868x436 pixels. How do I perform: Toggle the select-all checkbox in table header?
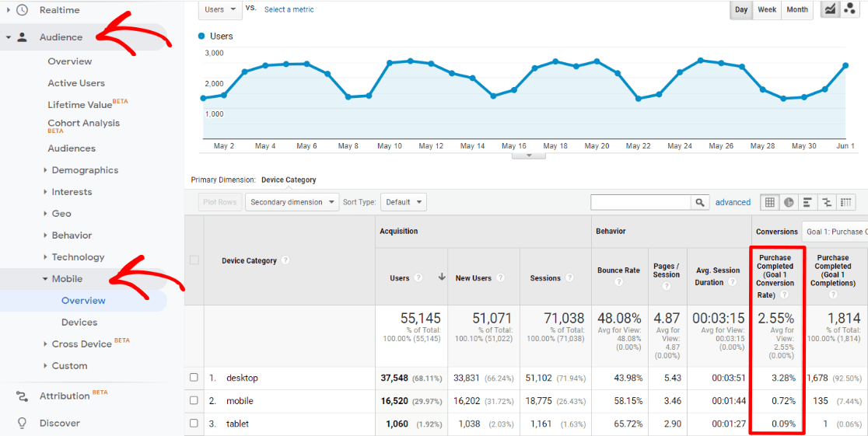click(194, 260)
